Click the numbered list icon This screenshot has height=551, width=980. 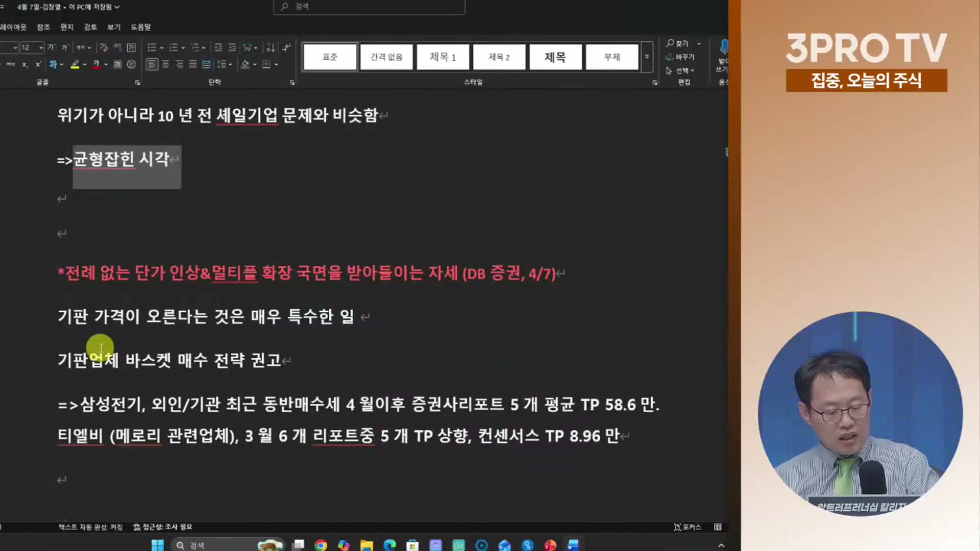click(174, 47)
